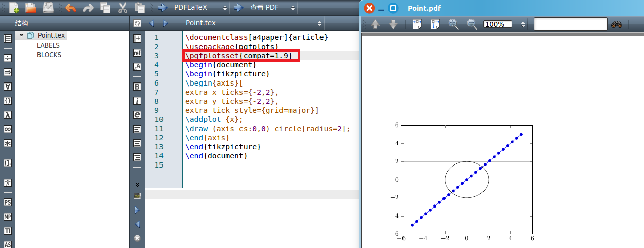Search the PDF using the binoculars icon
The height and width of the screenshot is (248, 644).
[616, 24]
